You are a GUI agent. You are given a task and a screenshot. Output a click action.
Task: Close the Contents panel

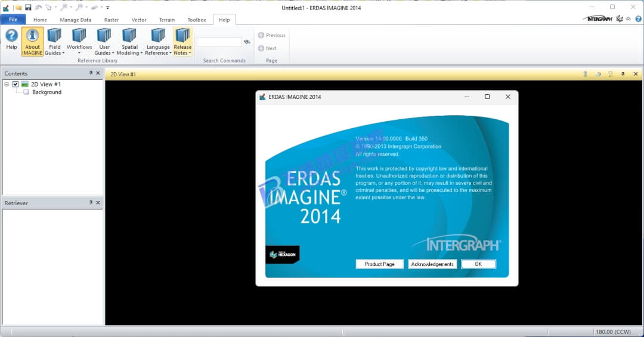[x=98, y=73]
